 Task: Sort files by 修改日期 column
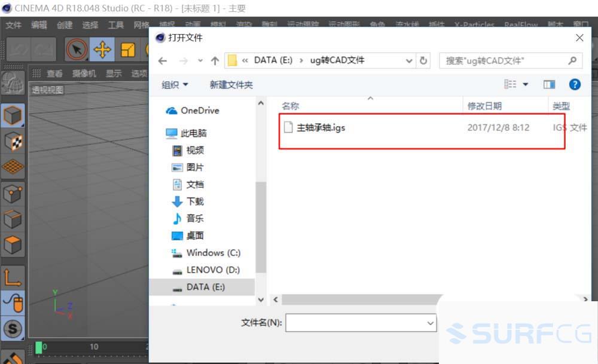pyautogui.click(x=484, y=106)
